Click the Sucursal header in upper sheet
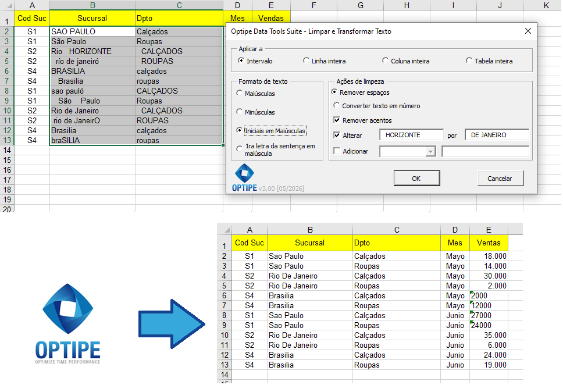The image size is (563, 392). coord(92,18)
